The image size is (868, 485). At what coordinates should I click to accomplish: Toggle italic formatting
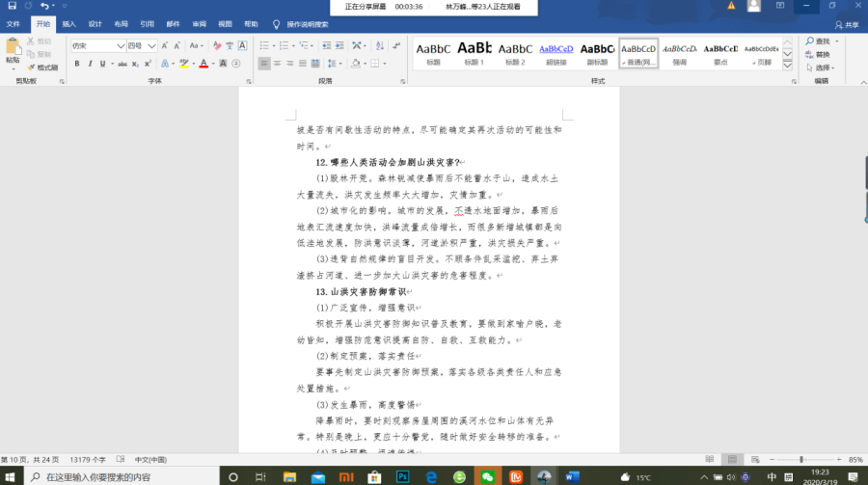coord(90,64)
